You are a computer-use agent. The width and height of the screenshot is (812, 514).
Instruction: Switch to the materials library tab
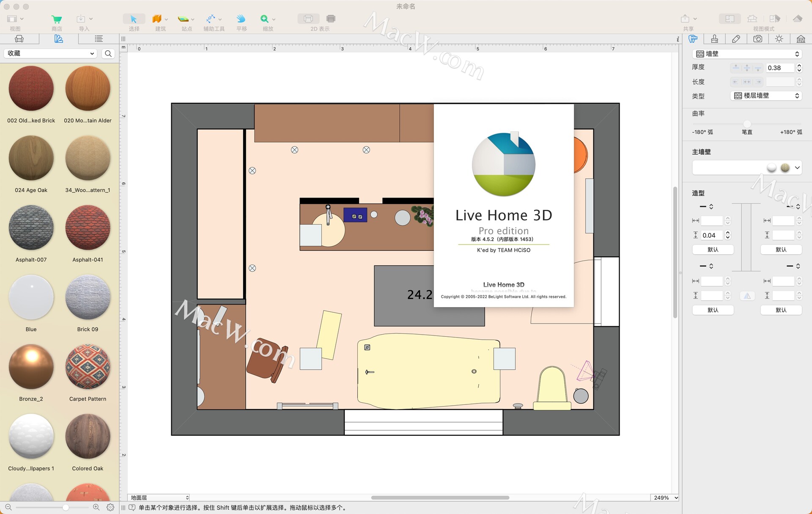pos(59,39)
